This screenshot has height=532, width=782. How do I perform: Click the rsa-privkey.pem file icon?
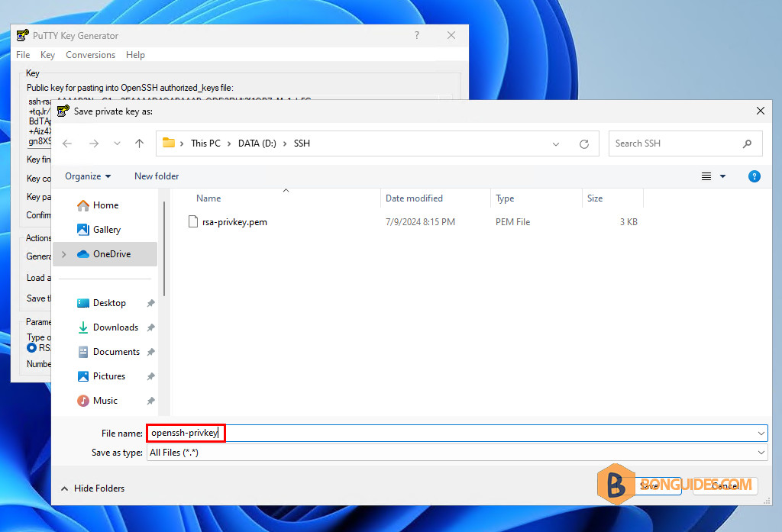tap(193, 221)
